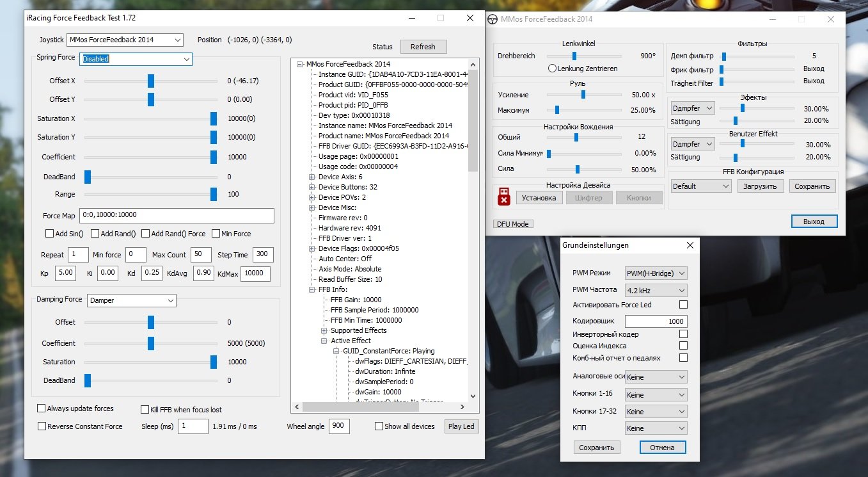The image size is (868, 477).
Task: Click the MMos steering wheel title icon
Action: click(493, 19)
